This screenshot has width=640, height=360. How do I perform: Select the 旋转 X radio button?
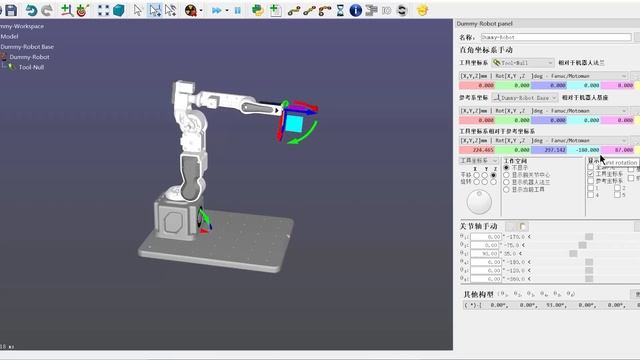point(476,182)
